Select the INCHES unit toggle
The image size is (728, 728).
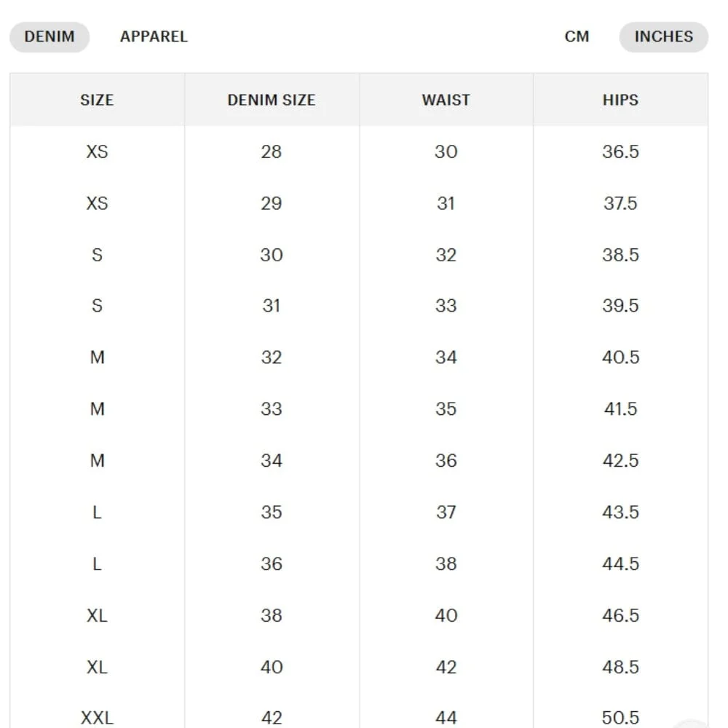click(x=663, y=36)
